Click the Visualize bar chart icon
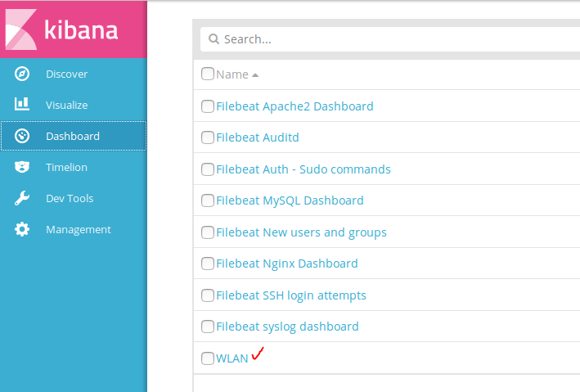Screen dimensions: 580x392 (x=22, y=105)
